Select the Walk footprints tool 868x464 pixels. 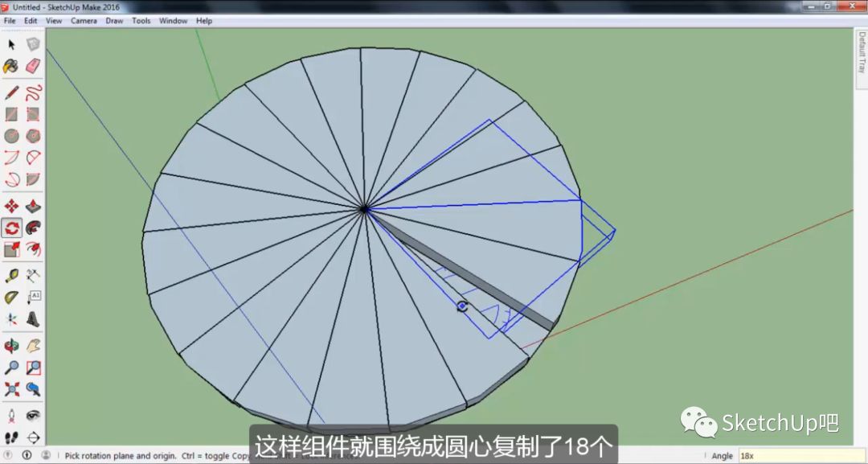[x=11, y=437]
